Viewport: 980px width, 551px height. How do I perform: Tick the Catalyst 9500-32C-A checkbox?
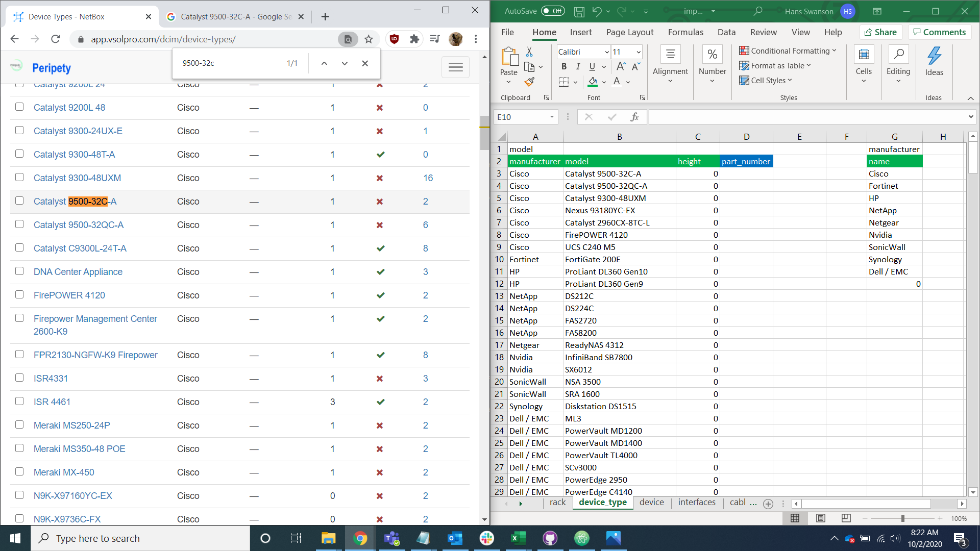click(x=19, y=201)
